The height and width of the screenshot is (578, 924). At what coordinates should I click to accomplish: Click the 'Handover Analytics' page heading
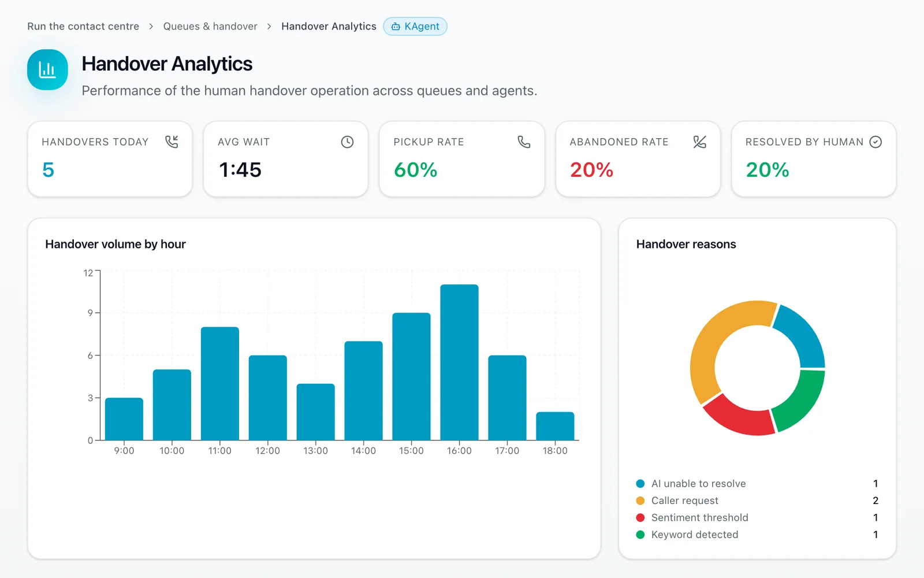tap(167, 64)
